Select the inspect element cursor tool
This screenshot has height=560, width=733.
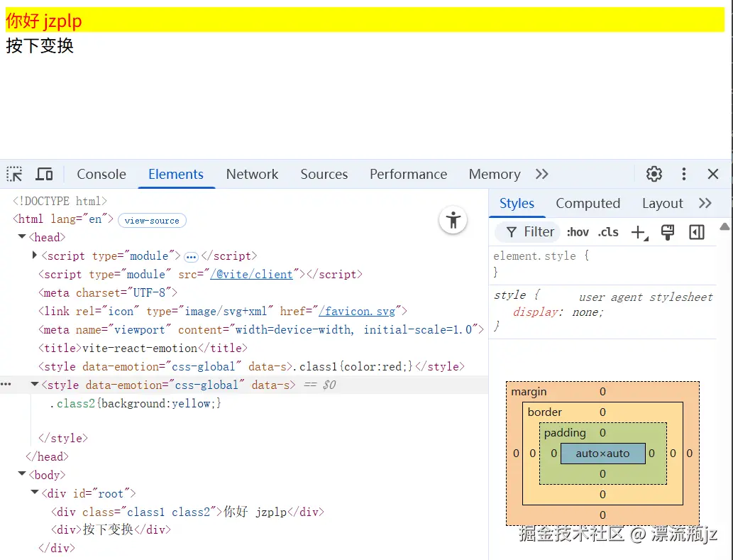pos(13,174)
